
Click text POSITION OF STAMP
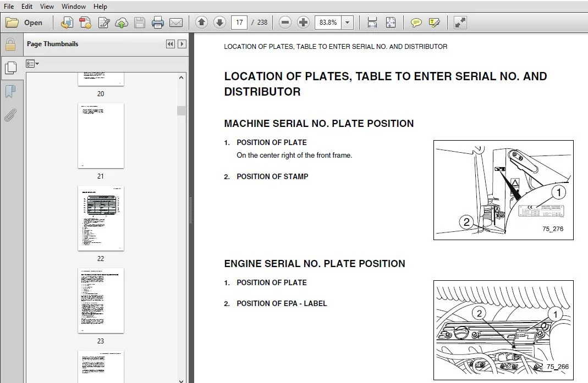[272, 176]
